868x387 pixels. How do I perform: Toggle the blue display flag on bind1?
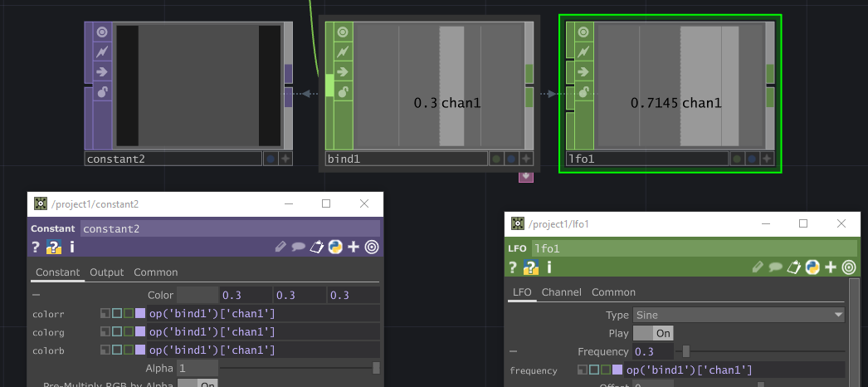click(x=511, y=159)
